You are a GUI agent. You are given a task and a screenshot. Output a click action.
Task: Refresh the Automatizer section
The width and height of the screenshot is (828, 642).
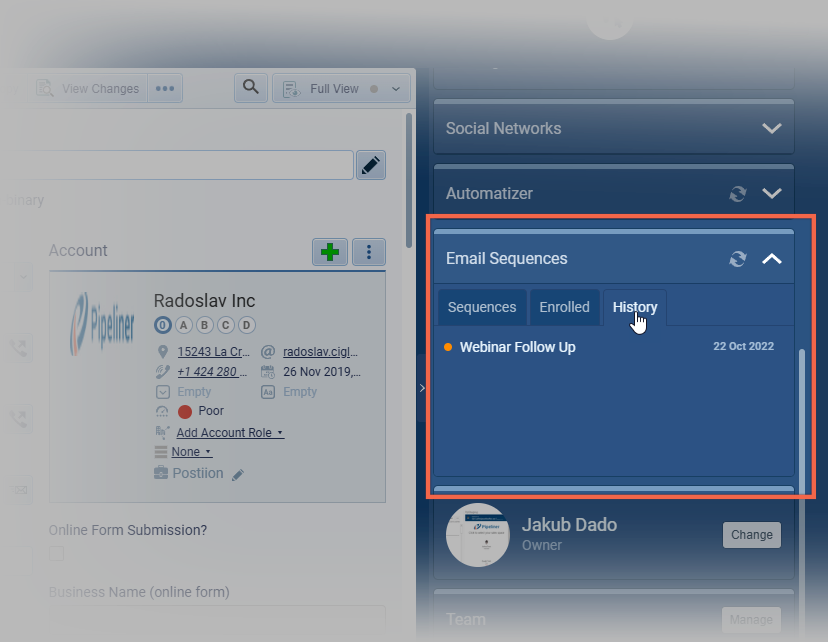(738, 194)
